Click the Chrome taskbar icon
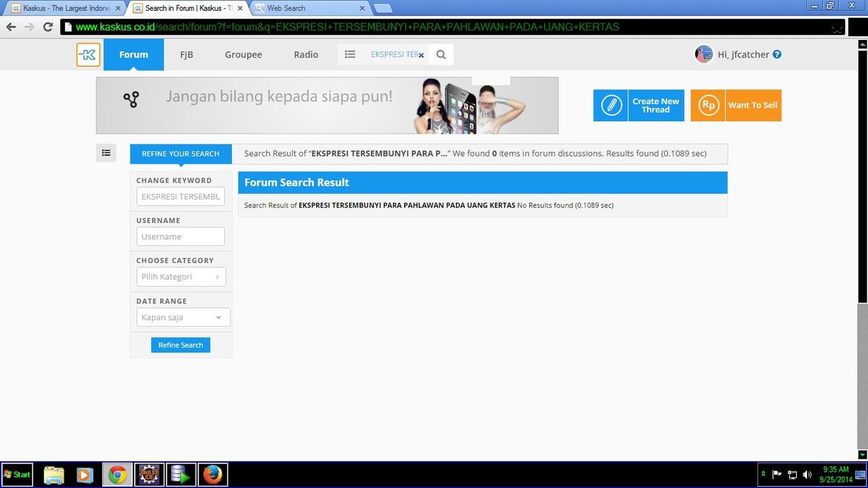The height and width of the screenshot is (488, 868). click(x=117, y=474)
